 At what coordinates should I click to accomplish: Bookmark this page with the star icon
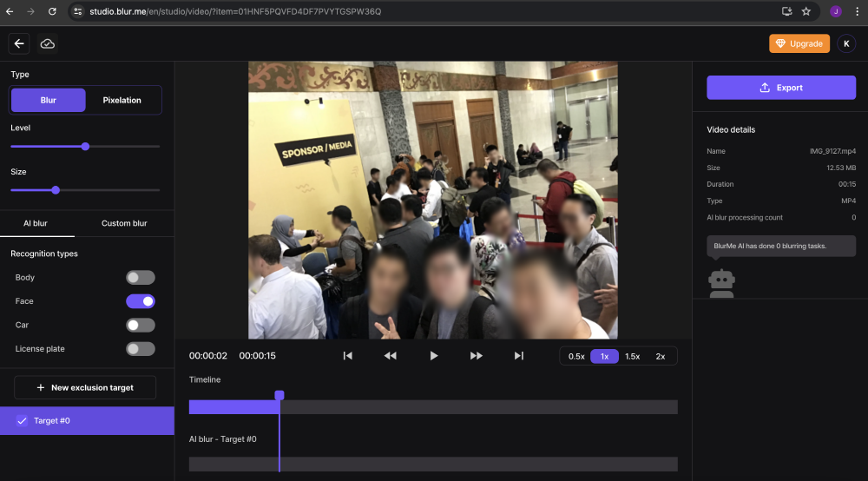806,11
